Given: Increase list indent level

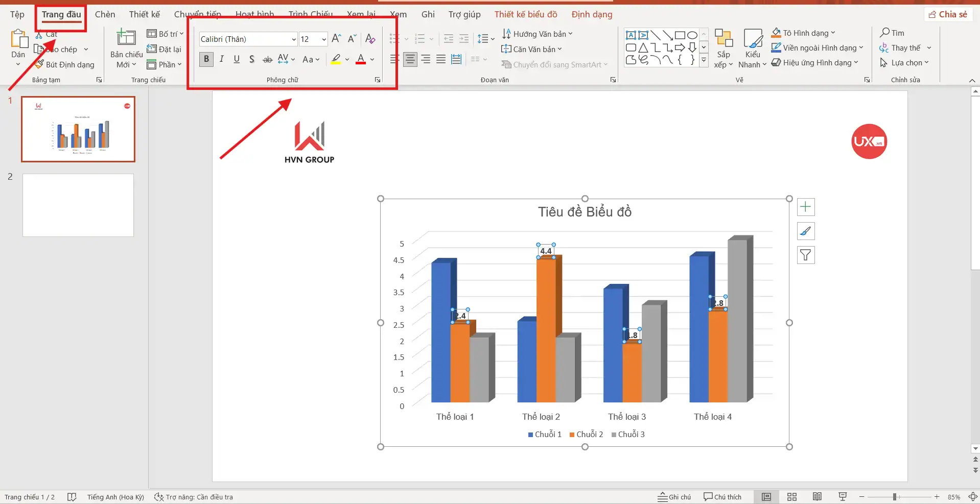Looking at the screenshot, I should point(464,38).
